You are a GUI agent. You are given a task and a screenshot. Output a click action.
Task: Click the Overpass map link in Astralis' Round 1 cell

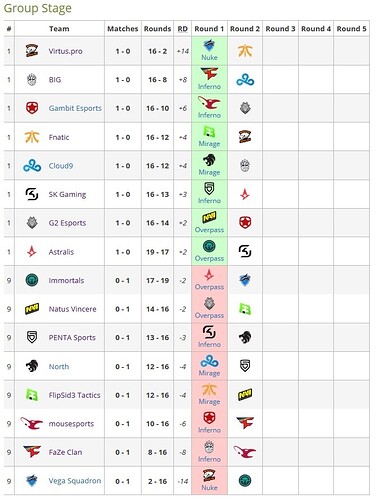pos(209,258)
